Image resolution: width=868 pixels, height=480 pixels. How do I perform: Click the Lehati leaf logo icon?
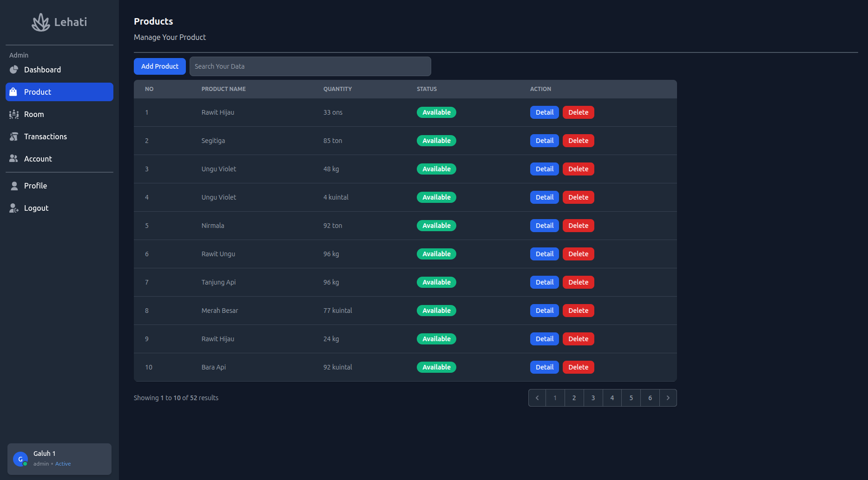(x=41, y=22)
